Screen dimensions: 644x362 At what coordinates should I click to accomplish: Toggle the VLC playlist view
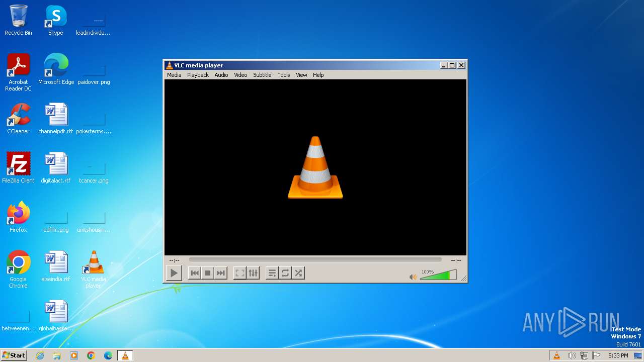pos(272,273)
